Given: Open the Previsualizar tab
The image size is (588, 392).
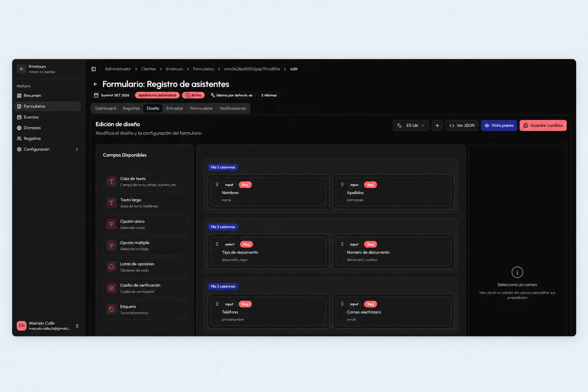Looking at the screenshot, I should tap(201, 108).
